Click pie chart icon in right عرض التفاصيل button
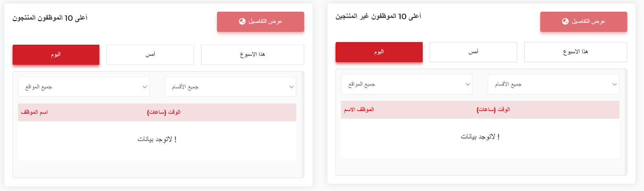The height and width of the screenshot is (191, 644). 565,21
